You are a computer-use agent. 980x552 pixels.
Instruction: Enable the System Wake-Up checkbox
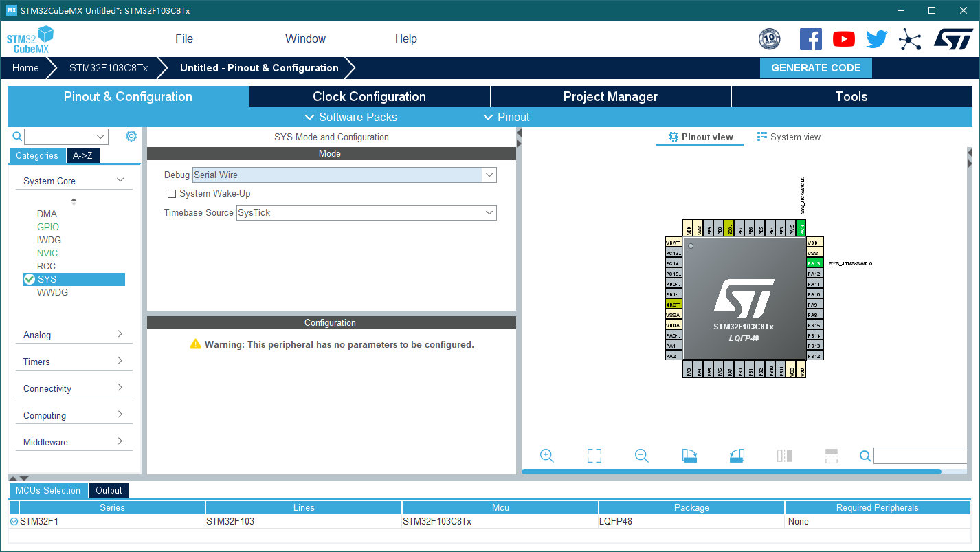[172, 193]
